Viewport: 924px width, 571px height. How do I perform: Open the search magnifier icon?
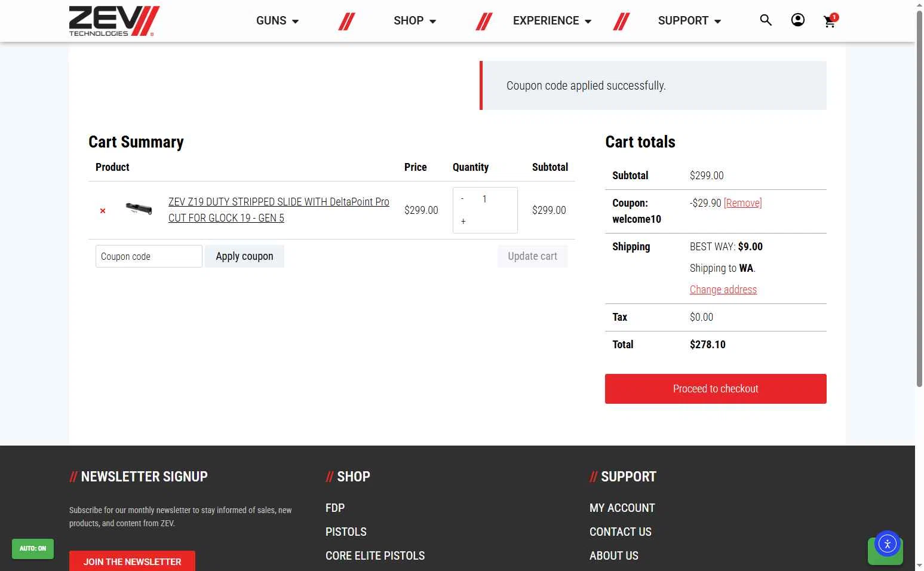pos(766,20)
